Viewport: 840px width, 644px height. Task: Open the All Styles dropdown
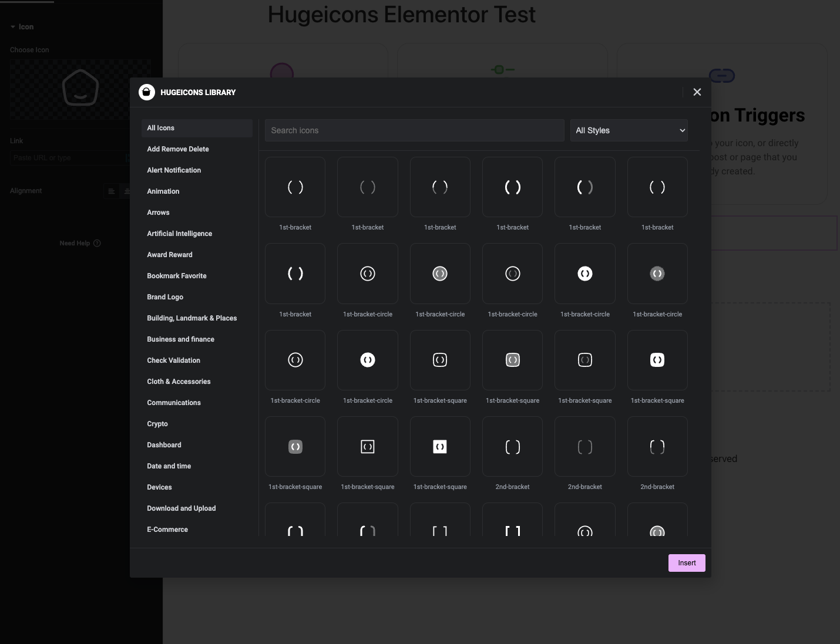point(629,130)
